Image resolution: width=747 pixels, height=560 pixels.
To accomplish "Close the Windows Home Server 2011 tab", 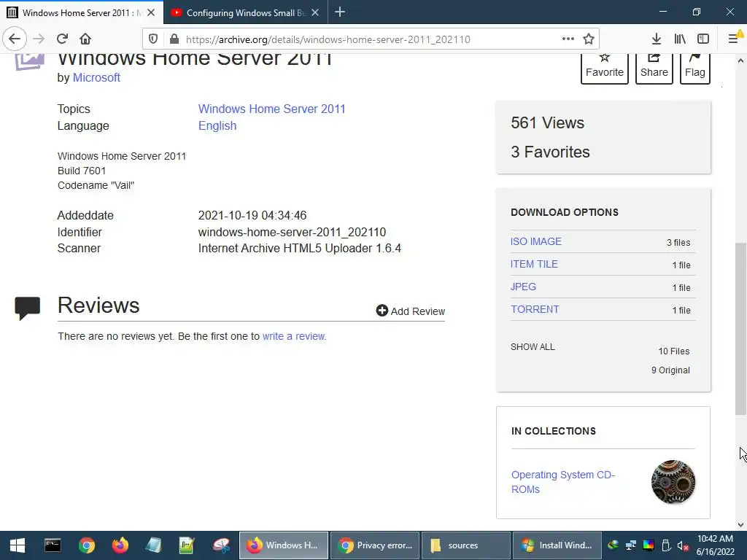I will [x=151, y=13].
